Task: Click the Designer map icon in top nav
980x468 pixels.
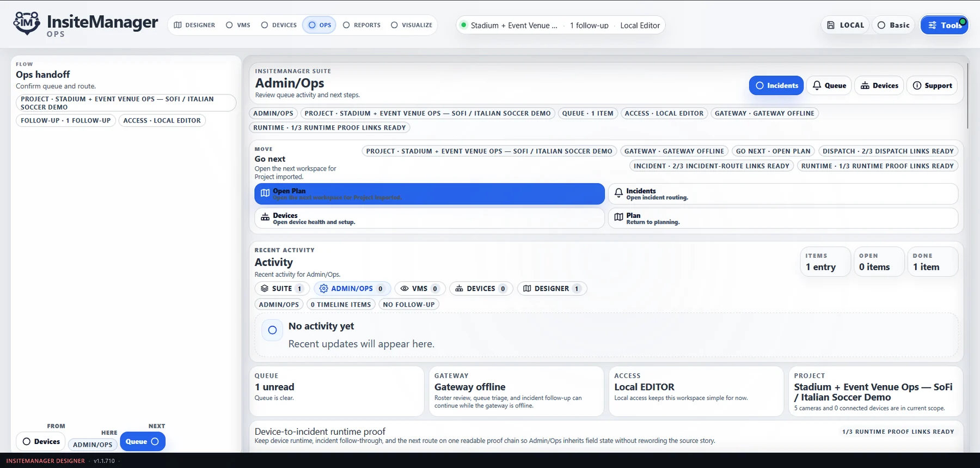Action: (177, 25)
